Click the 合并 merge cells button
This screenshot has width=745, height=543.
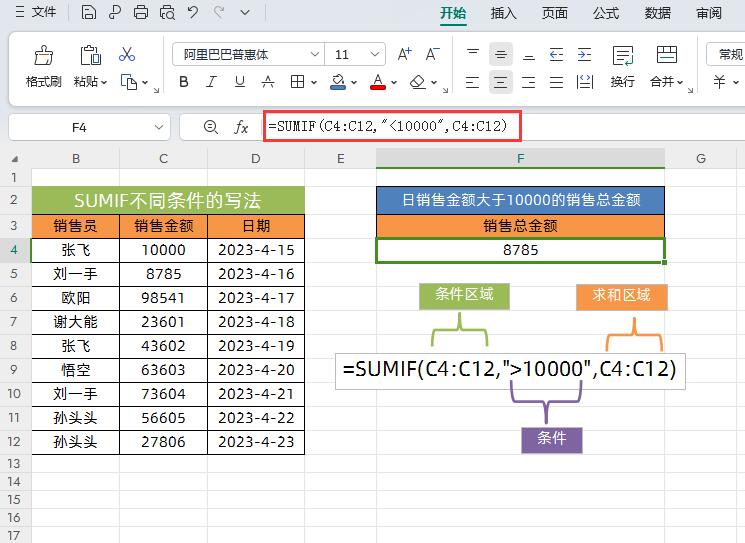pos(667,67)
